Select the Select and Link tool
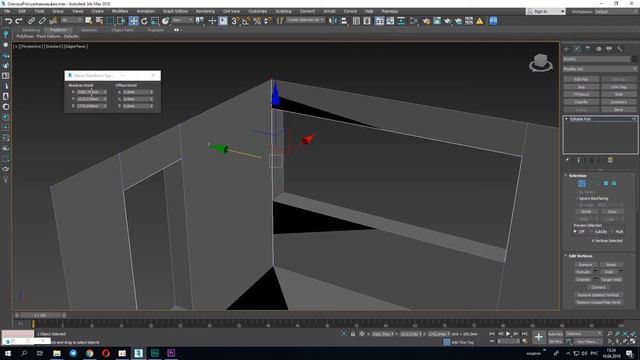Image resolution: width=640 pixels, height=360 pixels. click(x=31, y=21)
